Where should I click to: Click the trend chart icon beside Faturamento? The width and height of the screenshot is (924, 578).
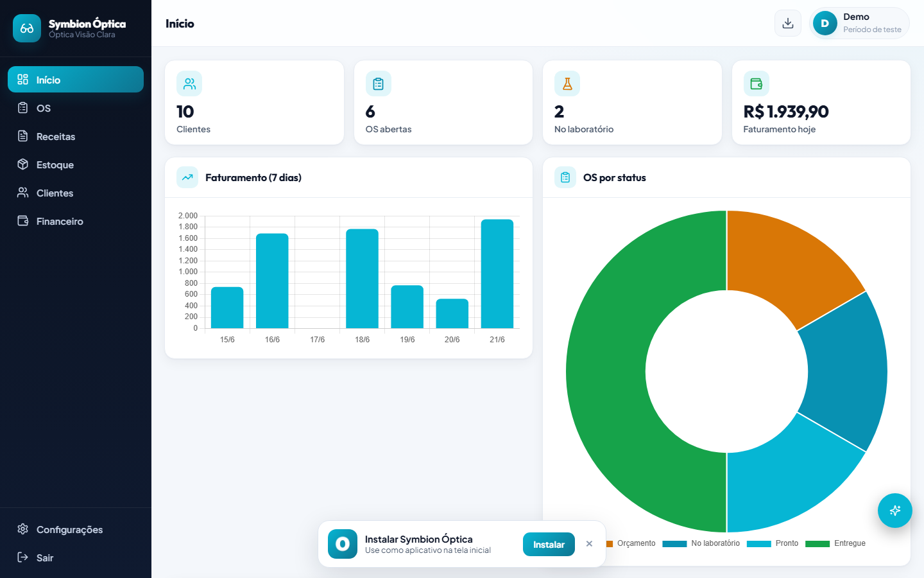click(x=187, y=177)
